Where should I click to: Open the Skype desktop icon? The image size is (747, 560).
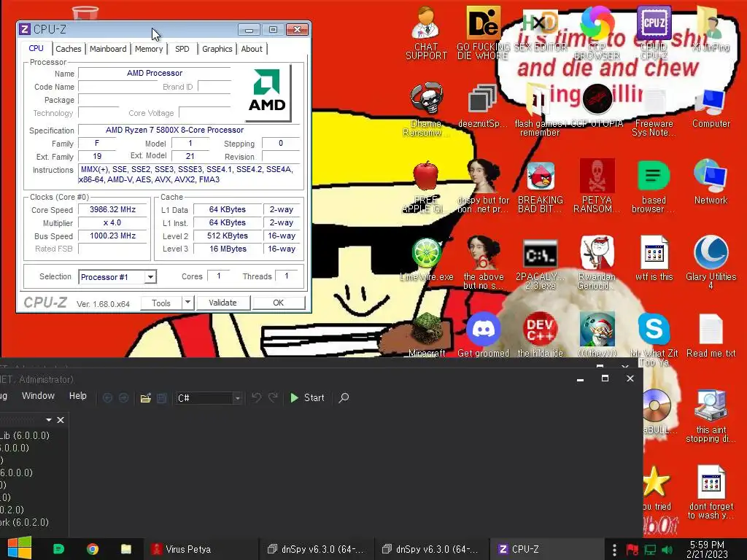pyautogui.click(x=654, y=340)
